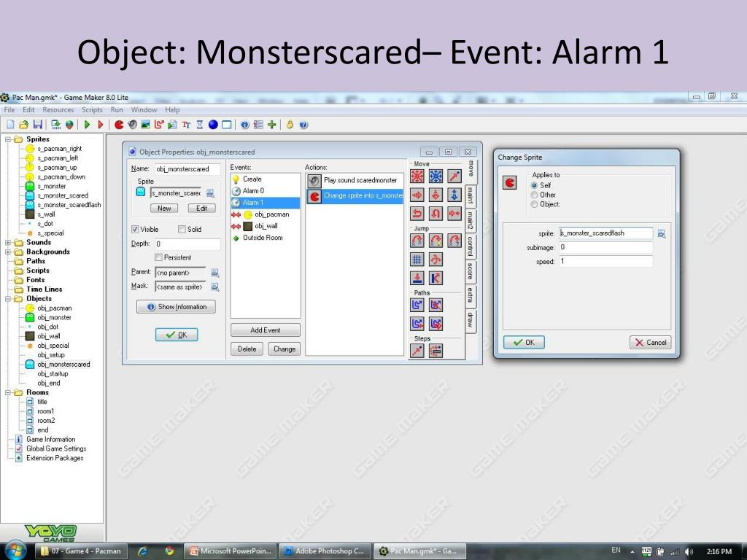Create a sprite using the Pacman toolbar icon
The image size is (747, 560).
[119, 125]
